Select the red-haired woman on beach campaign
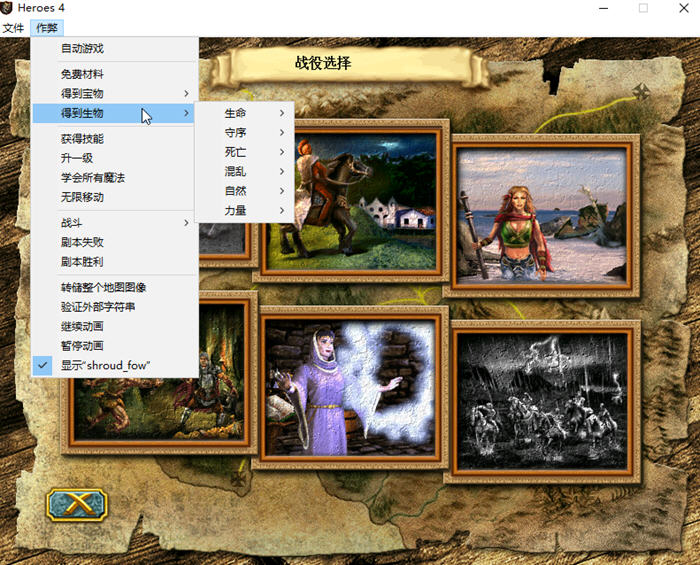 [x=542, y=216]
